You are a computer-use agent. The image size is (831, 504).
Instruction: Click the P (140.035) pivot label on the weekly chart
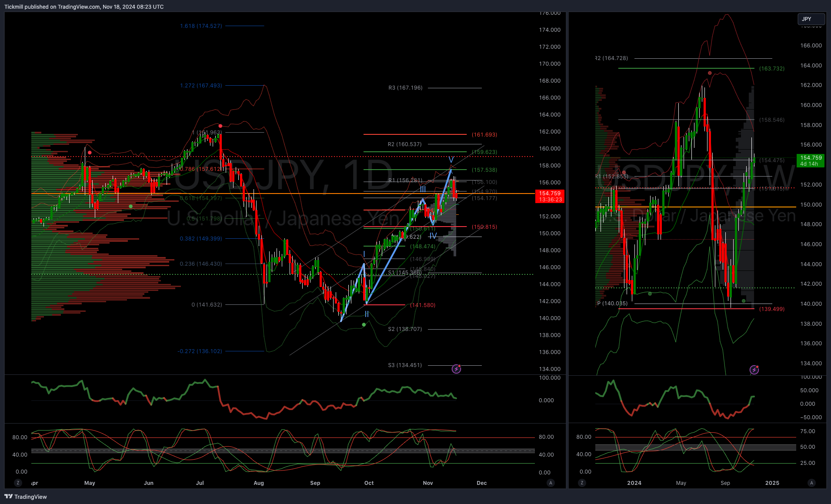pos(612,304)
